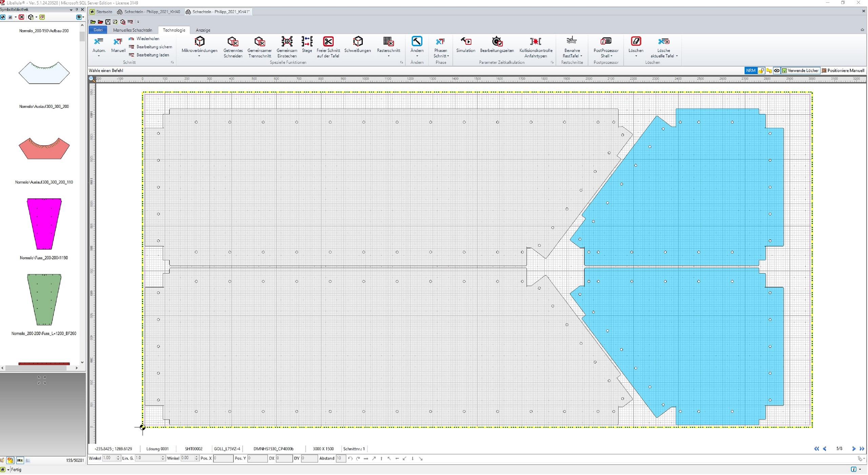
Task: Open Lösche aktuelle Tafel dropdown arrow
Action: [x=677, y=56]
